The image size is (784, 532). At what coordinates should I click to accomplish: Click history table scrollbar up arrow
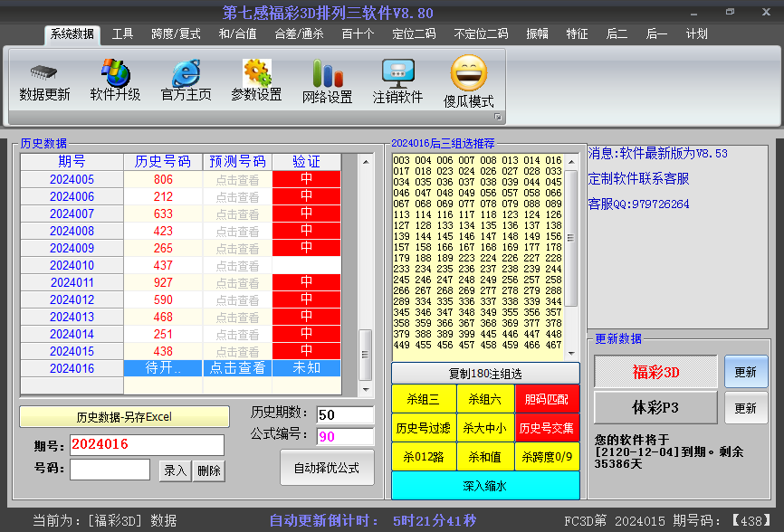366,162
